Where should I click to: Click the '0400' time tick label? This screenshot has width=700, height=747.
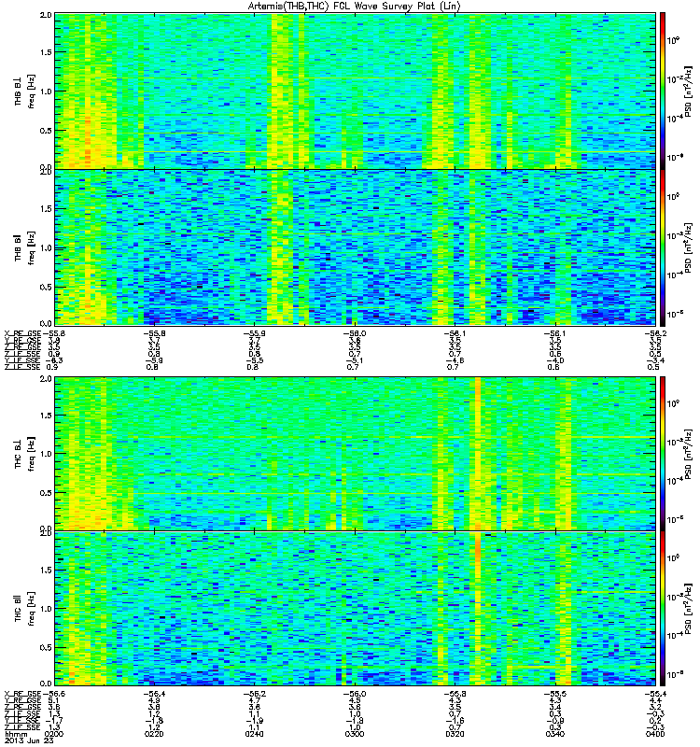coord(655,734)
